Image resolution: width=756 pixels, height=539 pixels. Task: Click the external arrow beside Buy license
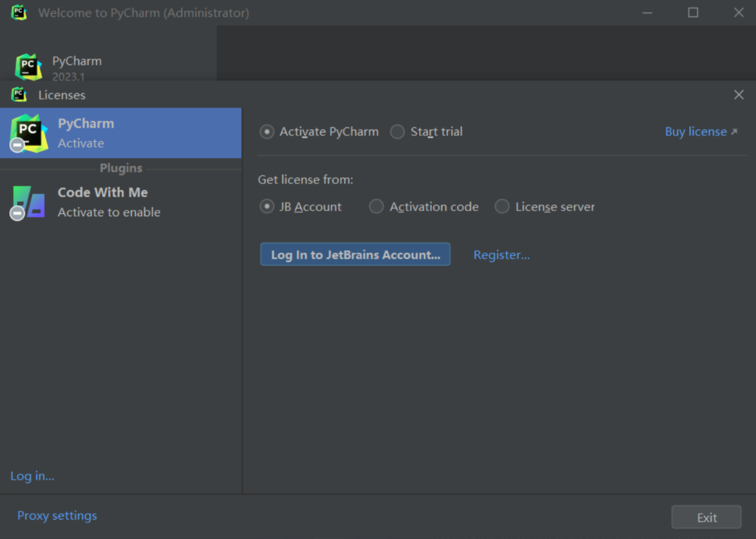coord(734,132)
